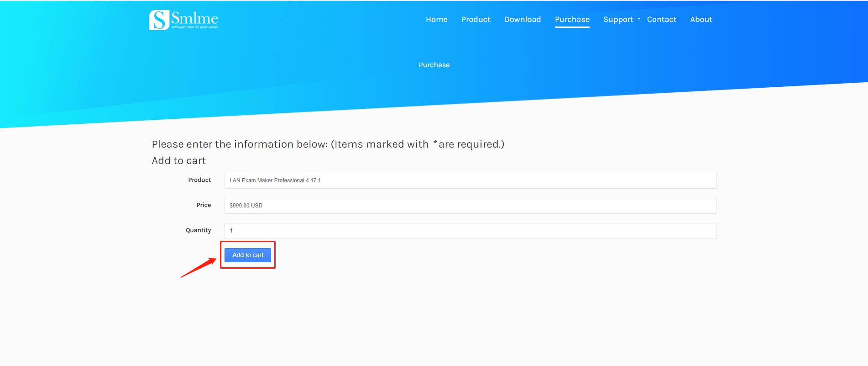This screenshot has height=366, width=868.
Task: Click the Price field showing $999.00 USD
Action: point(471,206)
